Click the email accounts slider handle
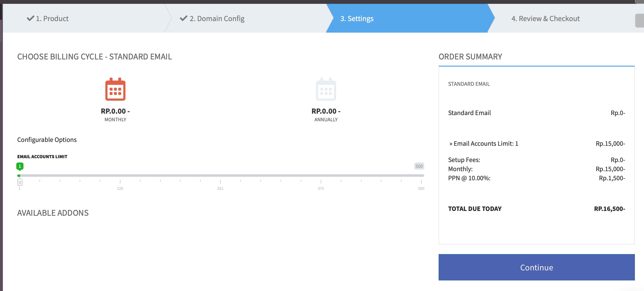The image size is (644, 291). (x=20, y=182)
